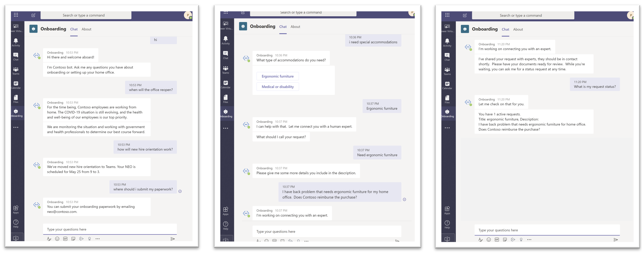
Task: Open emoji picker in right window compose bar
Action: click(488, 239)
